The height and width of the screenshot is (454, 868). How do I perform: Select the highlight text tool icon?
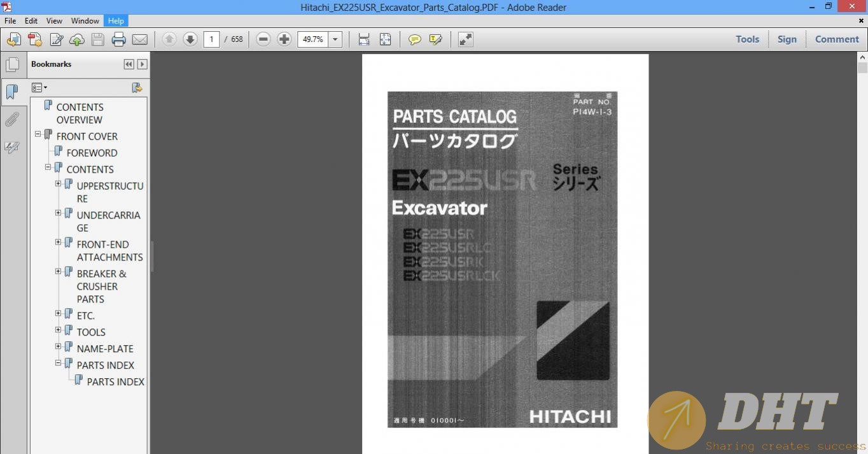point(436,39)
